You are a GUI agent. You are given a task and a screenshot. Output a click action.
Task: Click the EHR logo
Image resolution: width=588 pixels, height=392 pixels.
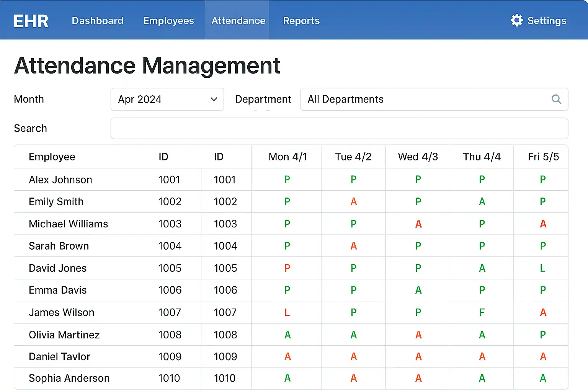coord(31,21)
